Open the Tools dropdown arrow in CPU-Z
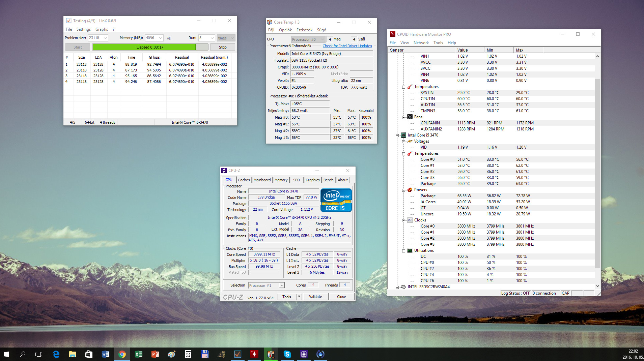Viewport: 644px width, 361px height. (x=299, y=297)
